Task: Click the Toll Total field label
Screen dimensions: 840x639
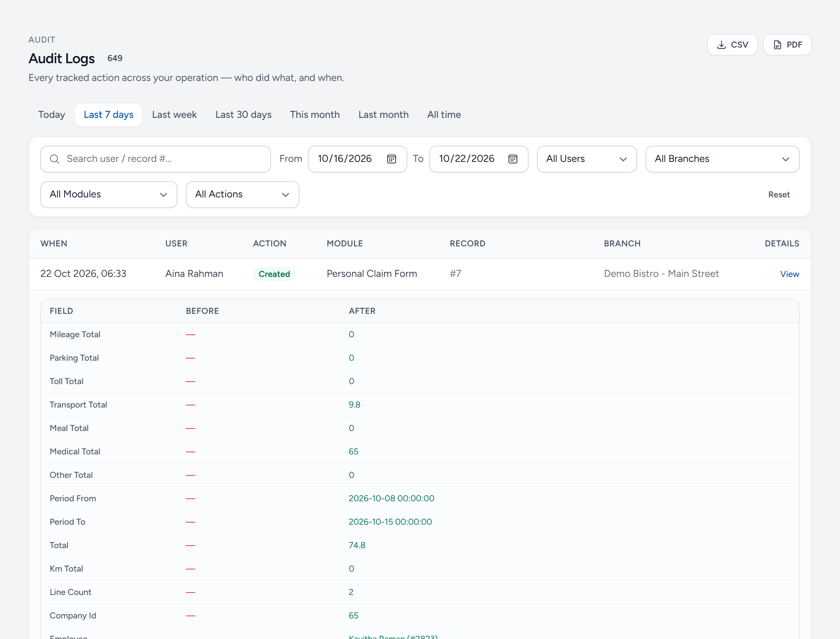Action: coord(67,381)
